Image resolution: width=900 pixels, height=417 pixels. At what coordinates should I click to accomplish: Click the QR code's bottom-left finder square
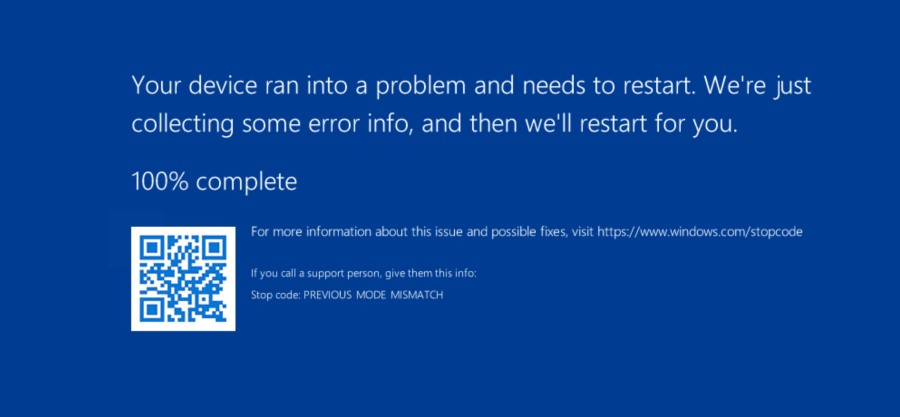(x=151, y=309)
